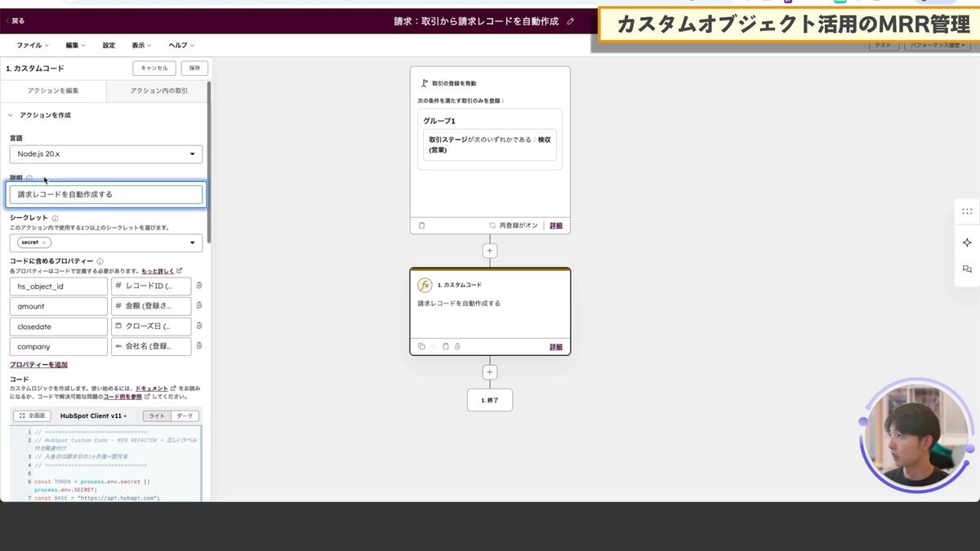Remove the secret chip from シークレット field
Viewport: 980px width, 551px height.
click(x=43, y=242)
